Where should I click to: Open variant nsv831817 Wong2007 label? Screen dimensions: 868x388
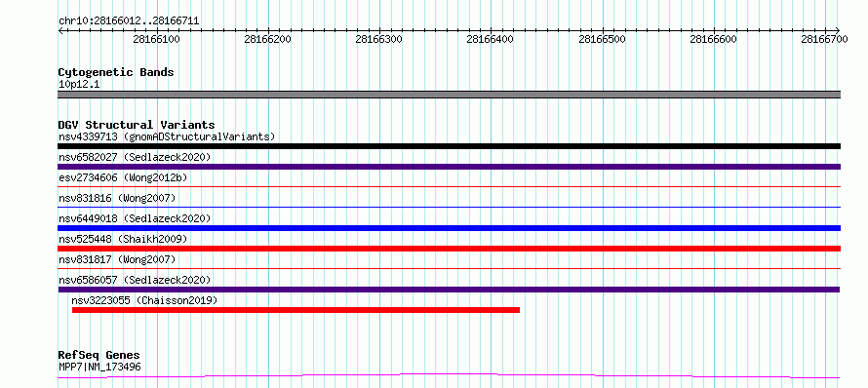pyautogui.click(x=117, y=259)
